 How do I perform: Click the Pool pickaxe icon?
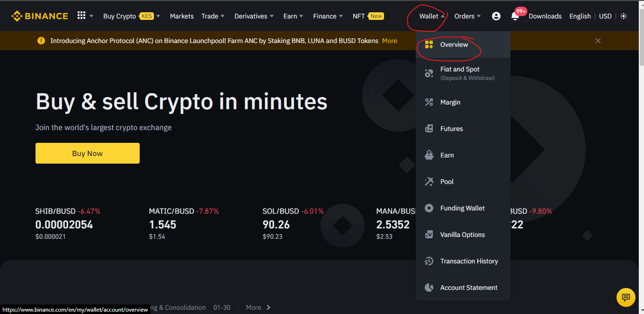coord(429,182)
